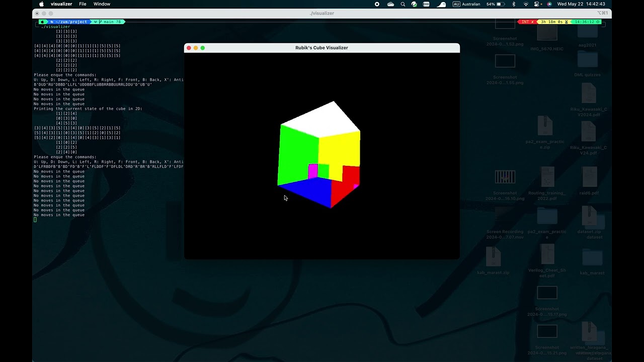Open the File menu
The width and height of the screenshot is (644, 362).
click(83, 4)
